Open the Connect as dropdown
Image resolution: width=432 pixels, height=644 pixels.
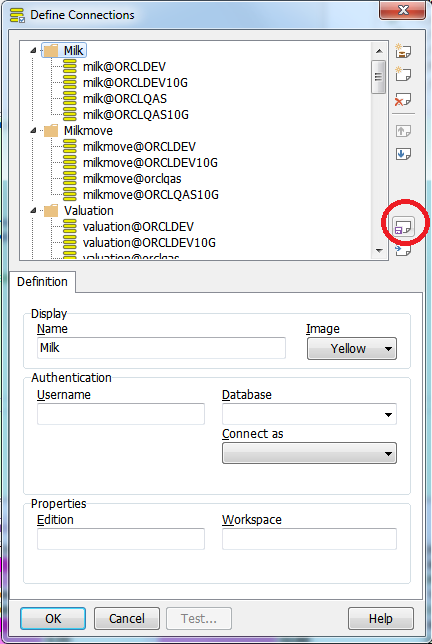(309, 453)
